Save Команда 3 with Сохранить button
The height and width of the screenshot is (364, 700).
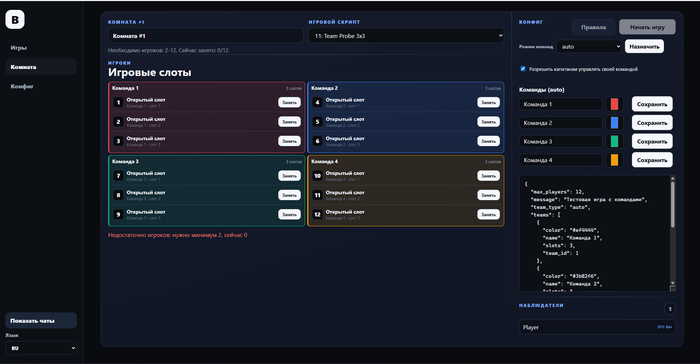point(652,142)
